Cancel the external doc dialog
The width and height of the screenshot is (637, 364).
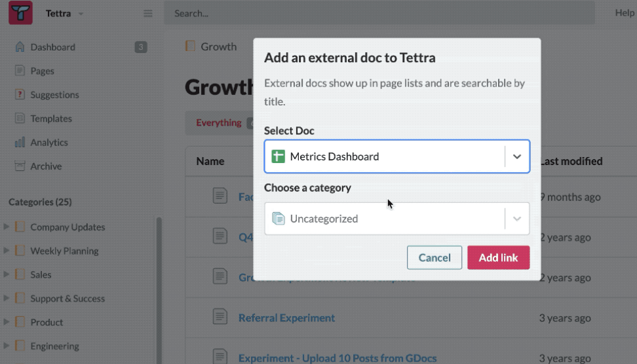pos(434,257)
